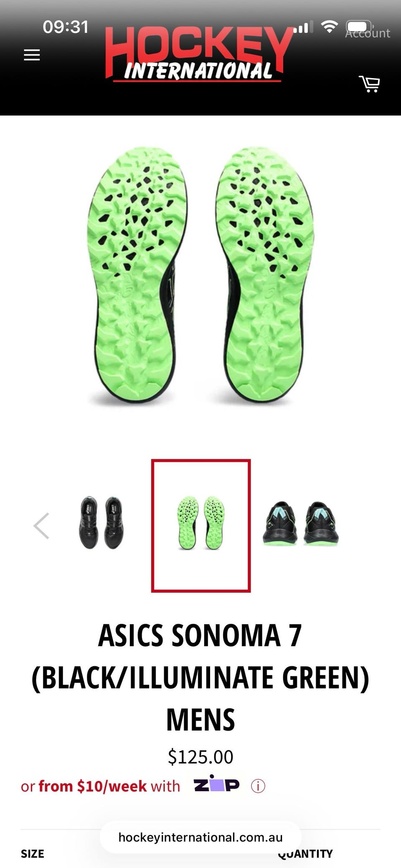Tap the SIZE label
Screen dimensions: 401x868
(x=33, y=853)
